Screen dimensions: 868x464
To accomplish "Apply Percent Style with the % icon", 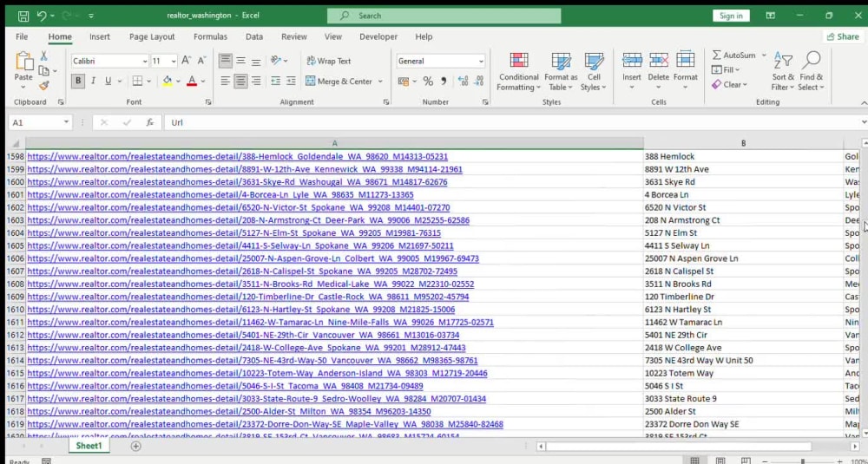I will (x=428, y=82).
